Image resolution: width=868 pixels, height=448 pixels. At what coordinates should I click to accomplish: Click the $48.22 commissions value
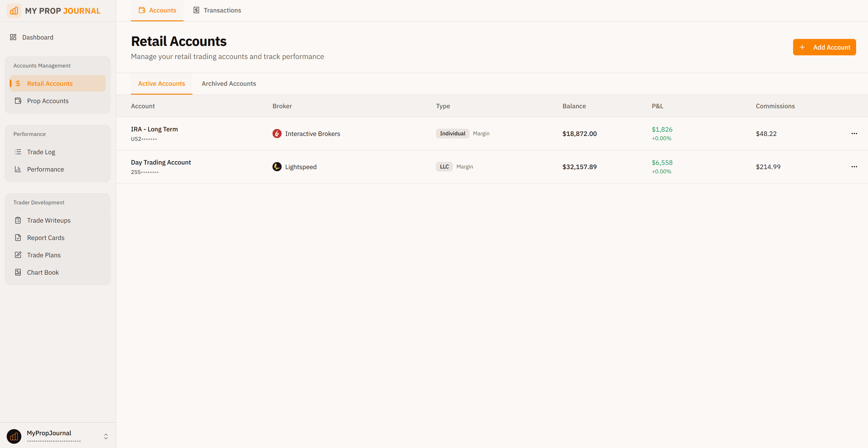pyautogui.click(x=766, y=134)
